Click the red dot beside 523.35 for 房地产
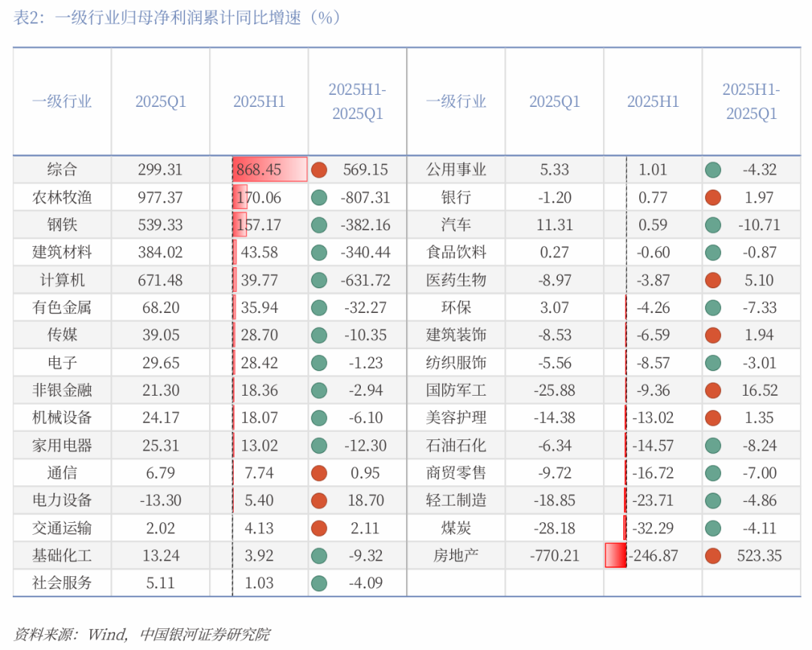Viewport: 812px width, 650px height. pyautogui.click(x=713, y=556)
